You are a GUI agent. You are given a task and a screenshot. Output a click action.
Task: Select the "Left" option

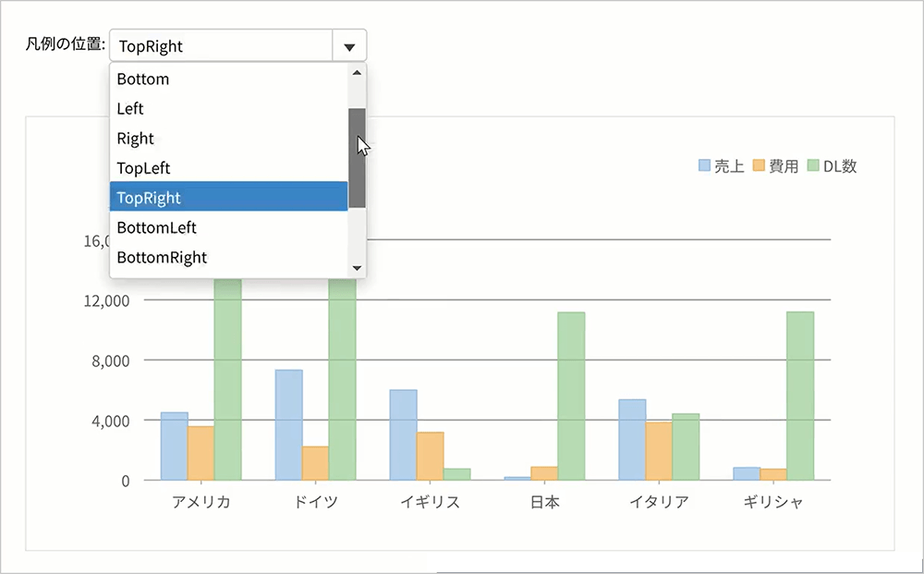[x=129, y=109]
